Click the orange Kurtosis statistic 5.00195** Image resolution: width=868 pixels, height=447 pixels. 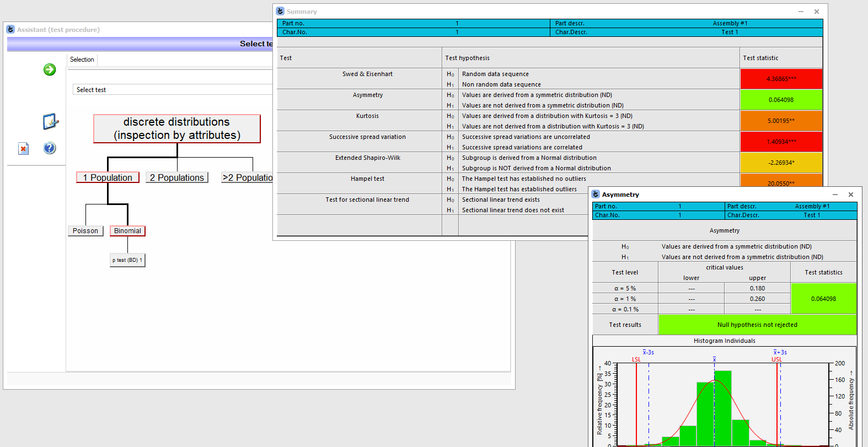pyautogui.click(x=781, y=121)
